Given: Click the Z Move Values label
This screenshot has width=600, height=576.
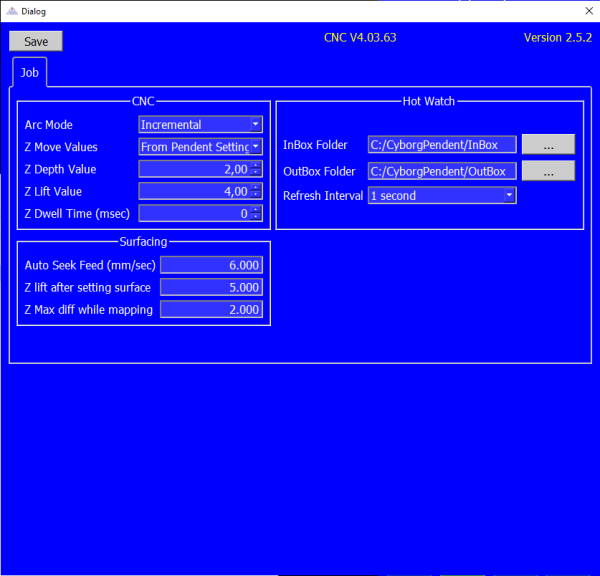Looking at the screenshot, I should [x=61, y=147].
